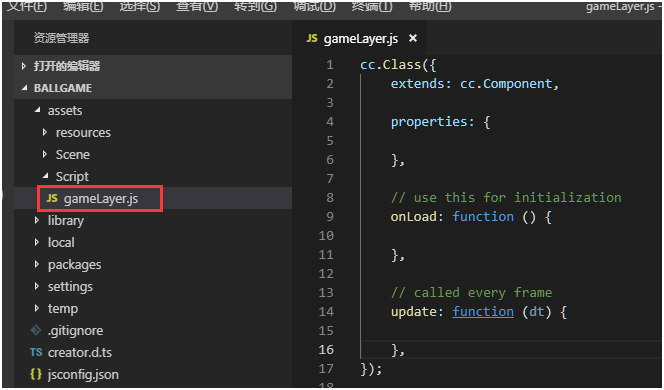Image resolution: width=664 pixels, height=390 pixels.
Task: Click the braces icon beside jsconfig.json
Action: point(36,374)
